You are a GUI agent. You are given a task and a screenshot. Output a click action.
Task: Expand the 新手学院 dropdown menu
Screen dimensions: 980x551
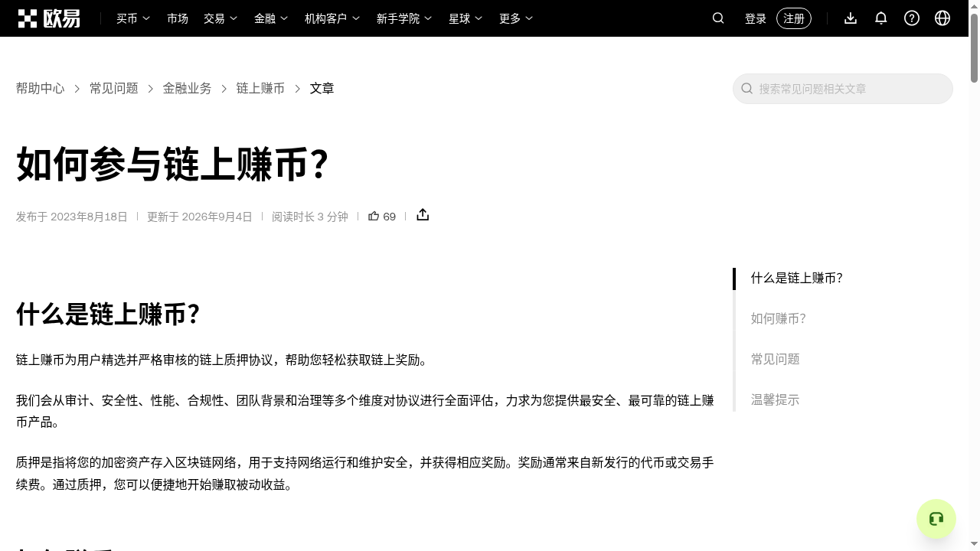pyautogui.click(x=404, y=18)
